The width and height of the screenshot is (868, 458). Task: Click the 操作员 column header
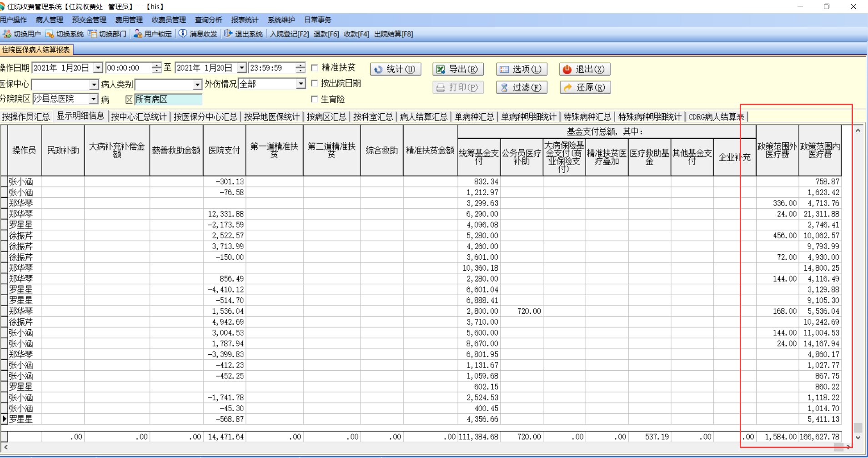click(25, 151)
